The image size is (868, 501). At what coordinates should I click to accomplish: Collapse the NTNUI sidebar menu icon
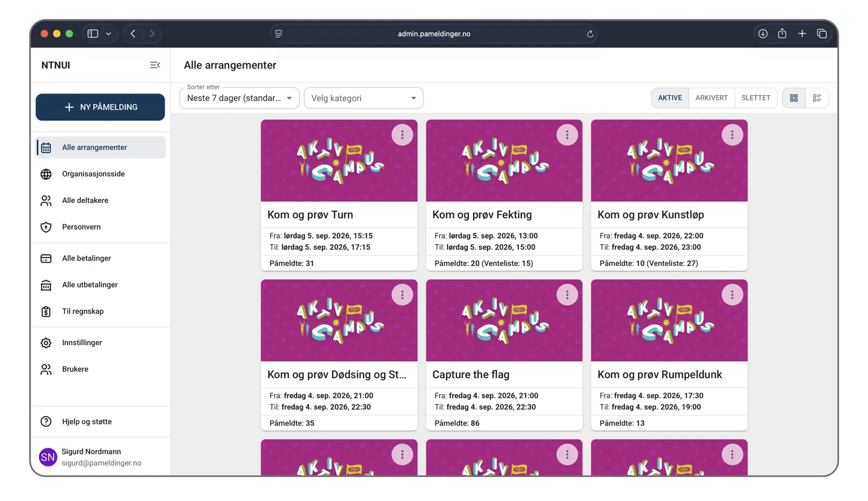click(155, 65)
